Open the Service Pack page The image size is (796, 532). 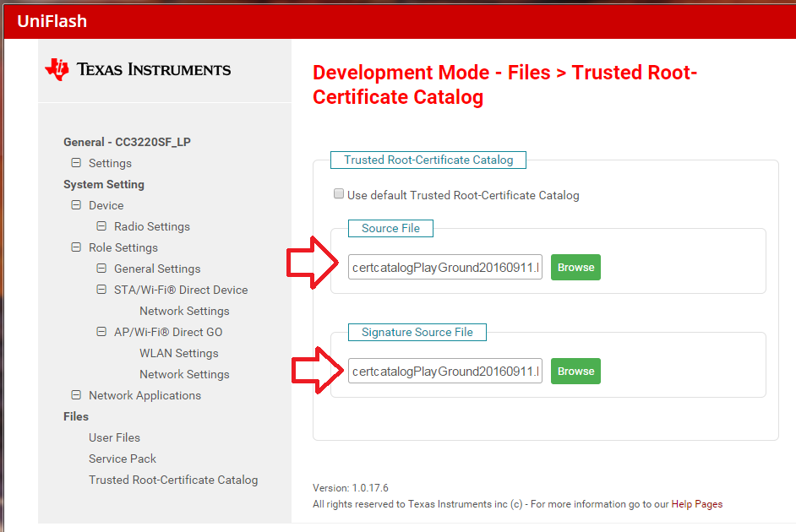(123, 459)
